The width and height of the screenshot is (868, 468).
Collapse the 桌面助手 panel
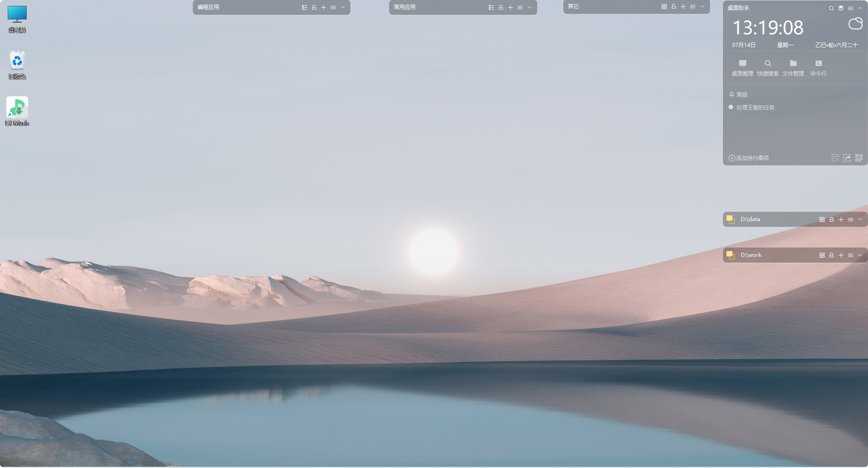pos(860,8)
